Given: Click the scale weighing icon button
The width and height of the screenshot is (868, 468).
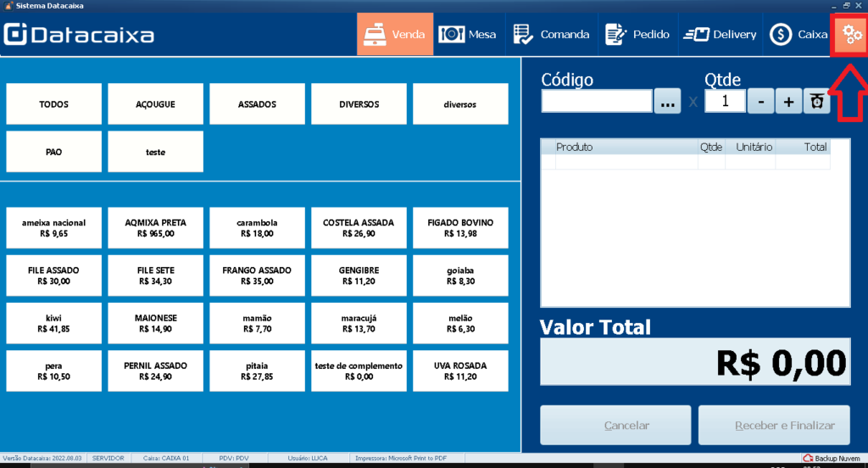Looking at the screenshot, I should tap(816, 102).
